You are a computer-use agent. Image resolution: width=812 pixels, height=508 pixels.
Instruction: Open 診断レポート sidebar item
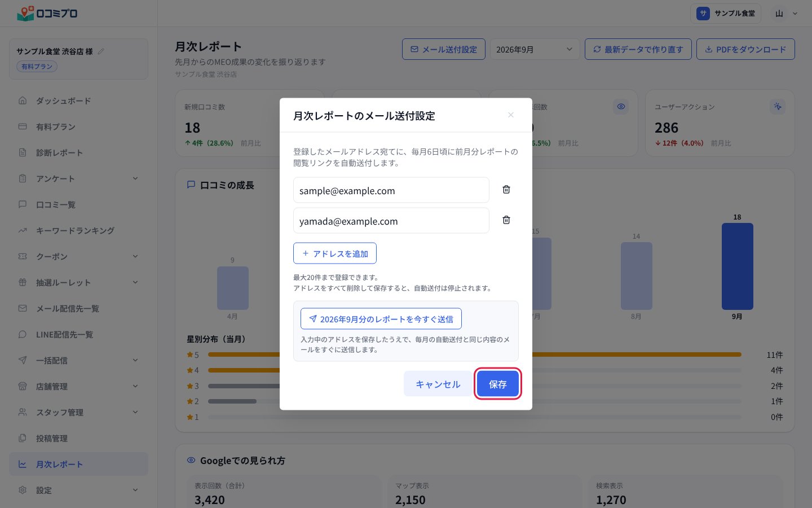[78, 152]
